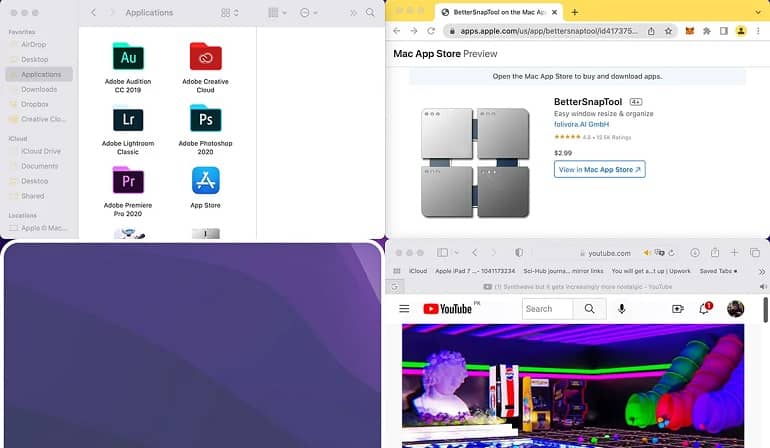Open YouTube's Create video icon
This screenshot has width=770, height=448.
point(678,308)
